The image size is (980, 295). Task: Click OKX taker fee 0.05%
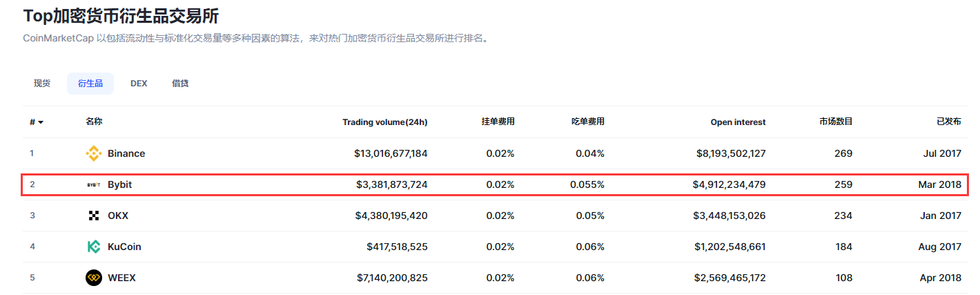tap(590, 216)
